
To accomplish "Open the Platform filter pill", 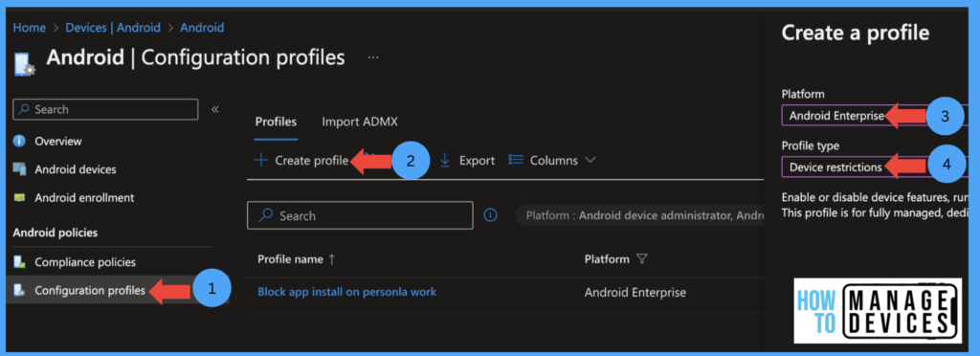I will point(639,216).
